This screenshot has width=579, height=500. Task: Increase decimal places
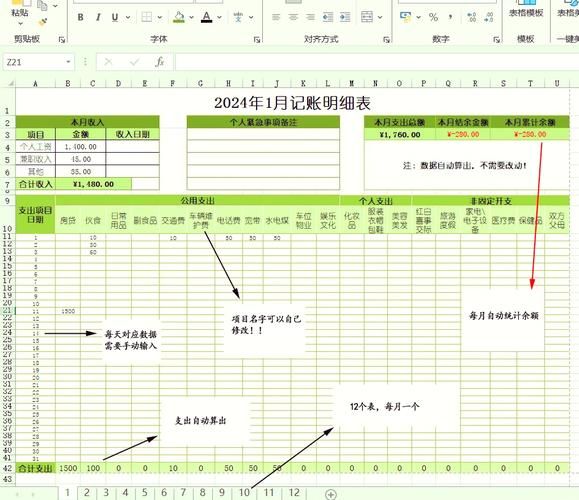tap(472, 17)
